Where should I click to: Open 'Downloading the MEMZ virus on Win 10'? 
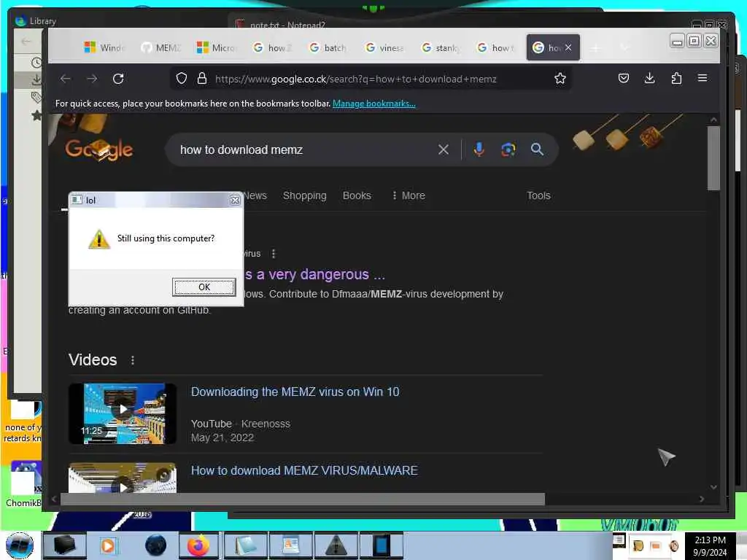[295, 392]
